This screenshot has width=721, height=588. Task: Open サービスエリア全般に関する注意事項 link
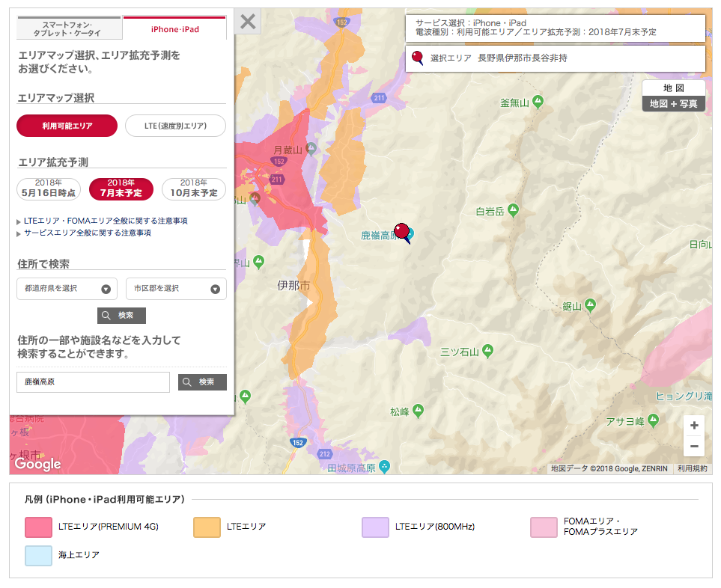coord(88,233)
